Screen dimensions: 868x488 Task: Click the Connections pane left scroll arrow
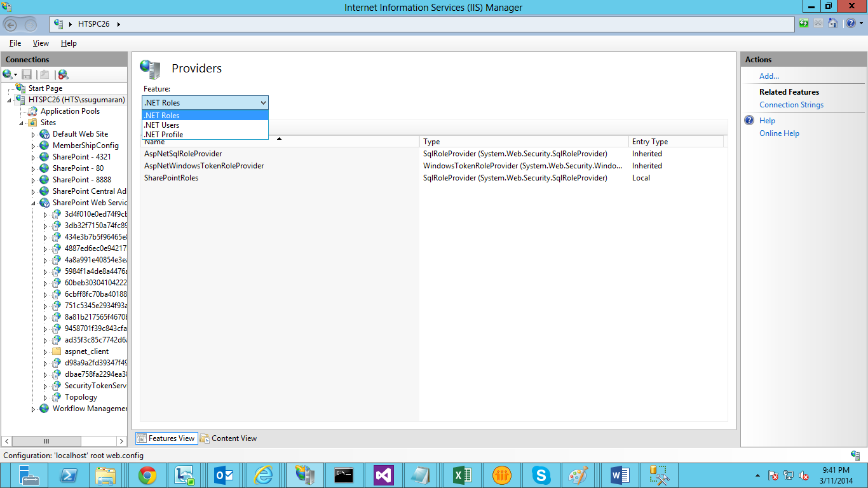point(7,441)
